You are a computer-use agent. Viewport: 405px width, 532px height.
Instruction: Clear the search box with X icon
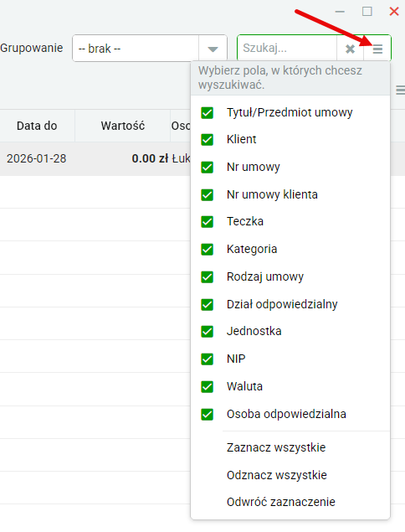[350, 49]
